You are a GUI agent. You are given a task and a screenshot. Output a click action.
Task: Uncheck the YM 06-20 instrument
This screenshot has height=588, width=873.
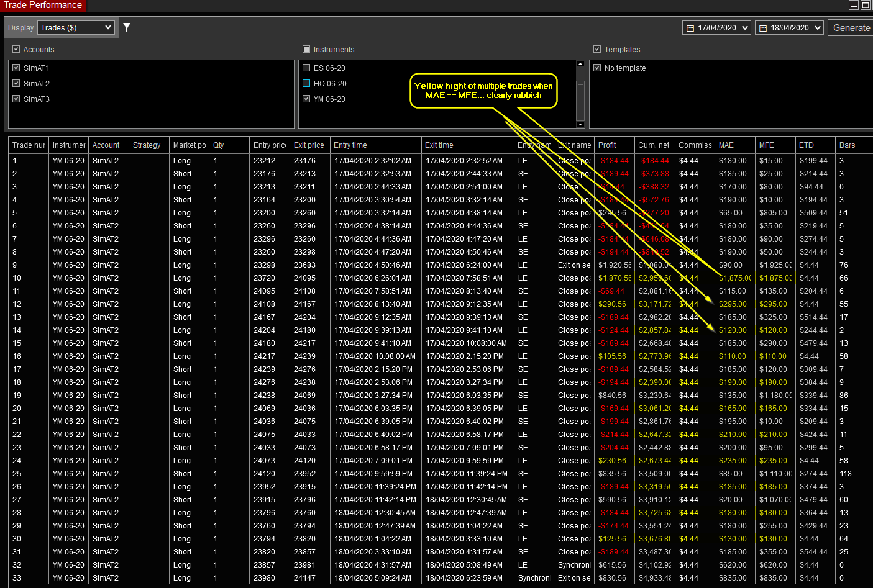(x=306, y=99)
